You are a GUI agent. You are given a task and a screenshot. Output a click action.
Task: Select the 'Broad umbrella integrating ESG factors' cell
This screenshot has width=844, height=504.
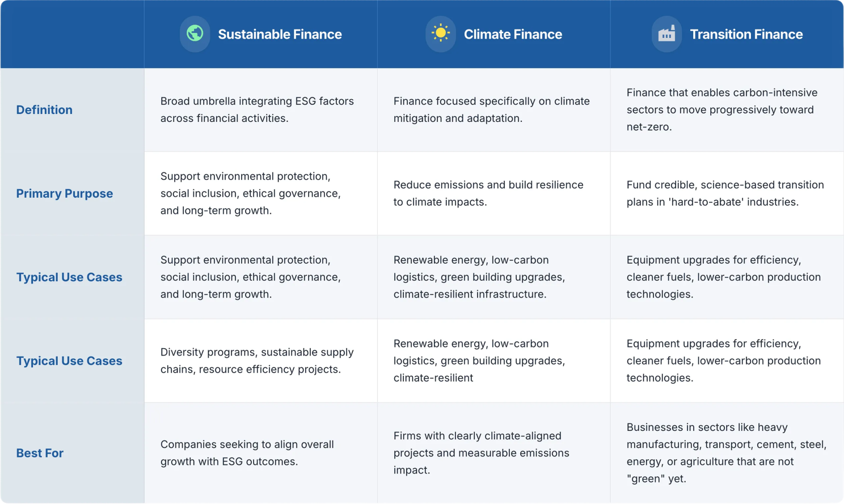257,110
